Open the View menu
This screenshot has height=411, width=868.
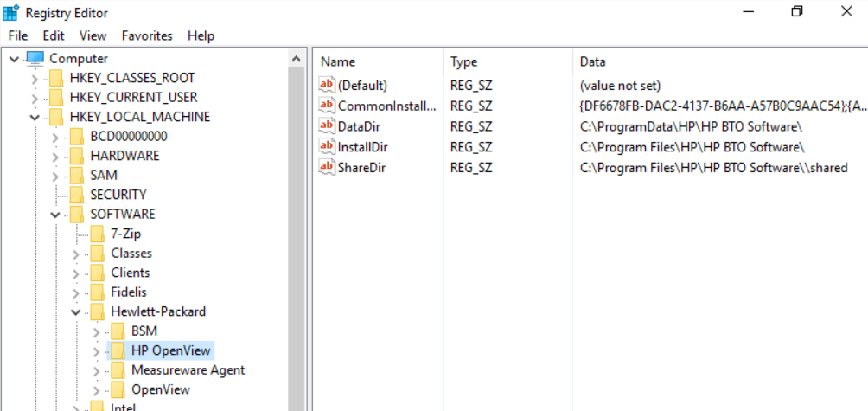point(93,36)
